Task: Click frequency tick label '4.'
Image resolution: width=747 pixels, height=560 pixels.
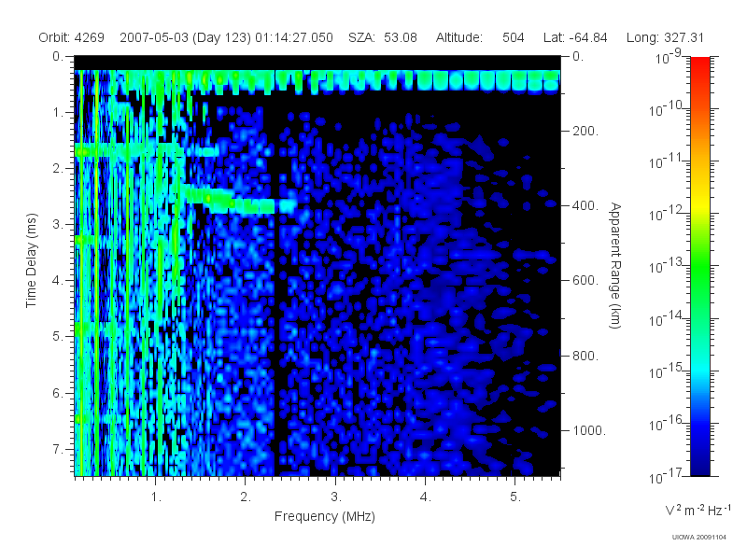Action: [x=426, y=497]
